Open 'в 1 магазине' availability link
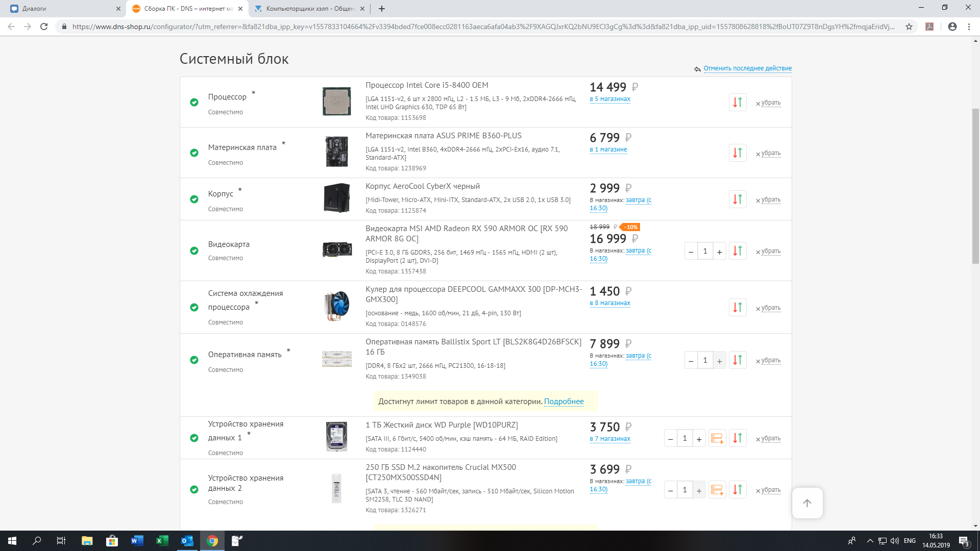 (608, 149)
